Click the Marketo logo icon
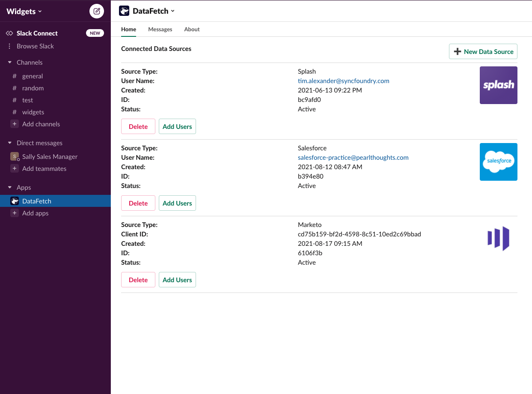Image resolution: width=532 pixels, height=394 pixels. [498, 239]
